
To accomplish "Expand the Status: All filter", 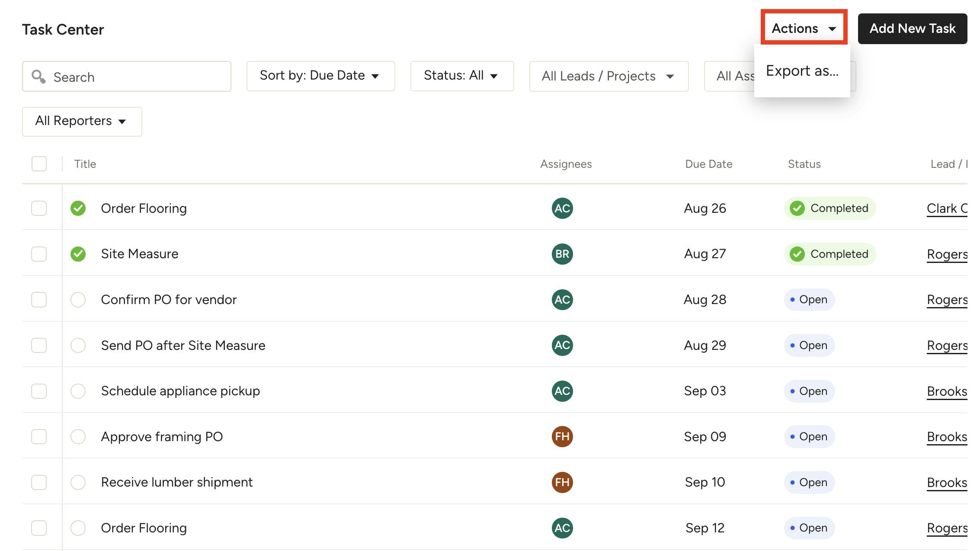I will point(461,76).
